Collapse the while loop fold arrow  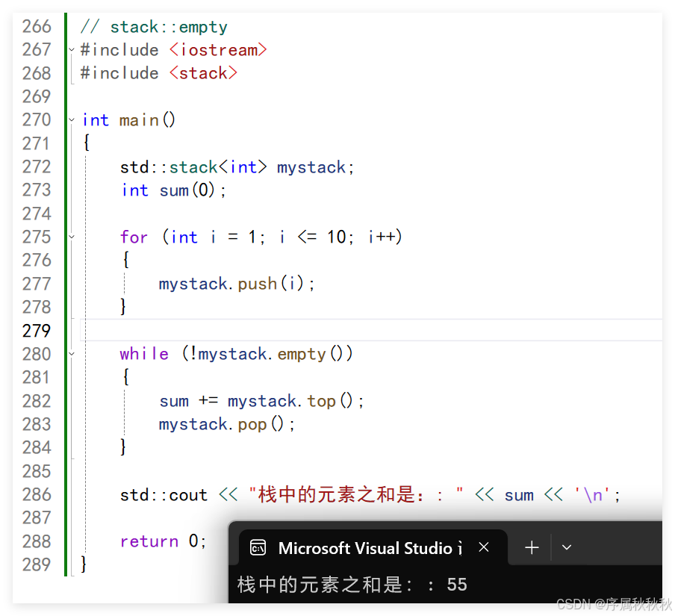72,354
